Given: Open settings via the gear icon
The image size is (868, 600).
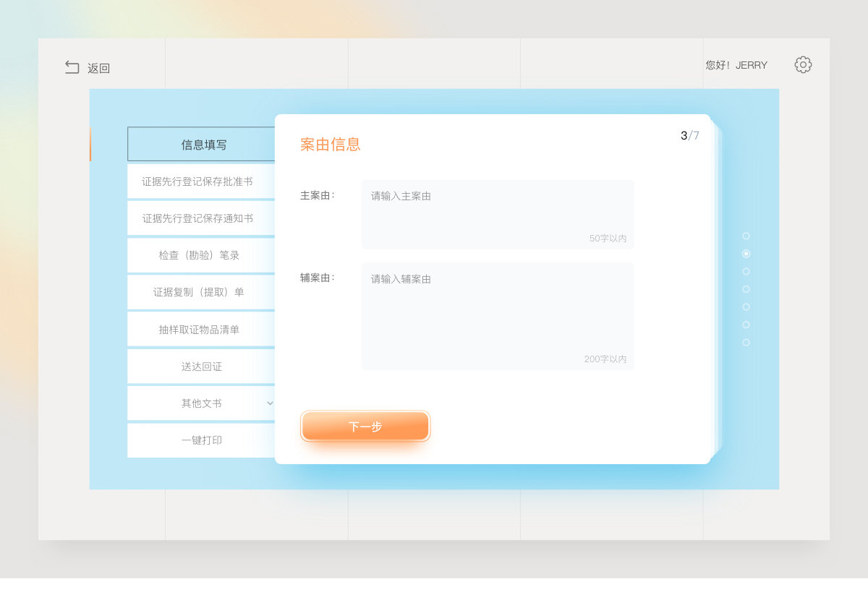Looking at the screenshot, I should [803, 65].
